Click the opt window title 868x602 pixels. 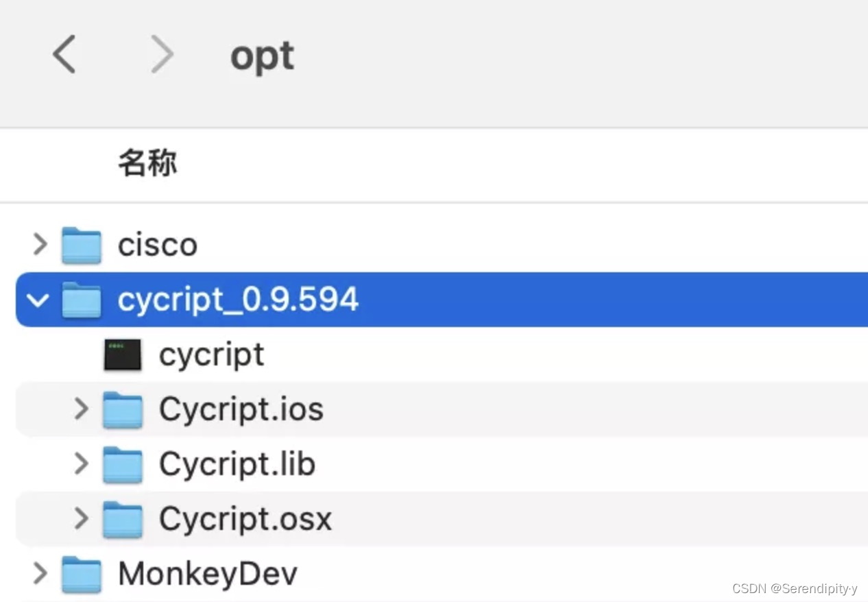click(262, 57)
